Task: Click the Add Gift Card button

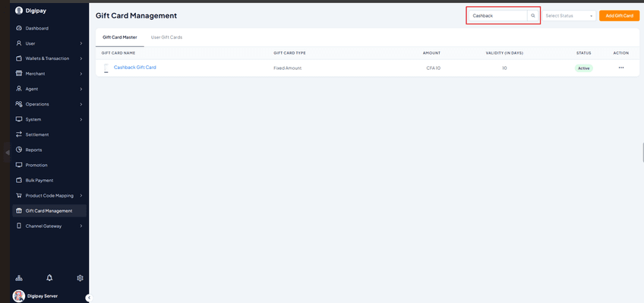Action: pos(620,16)
